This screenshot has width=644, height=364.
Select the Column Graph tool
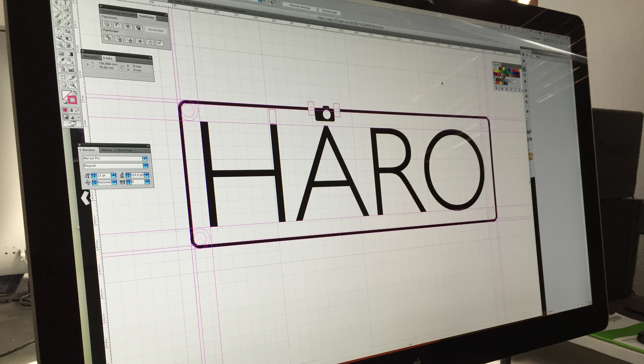(x=71, y=70)
